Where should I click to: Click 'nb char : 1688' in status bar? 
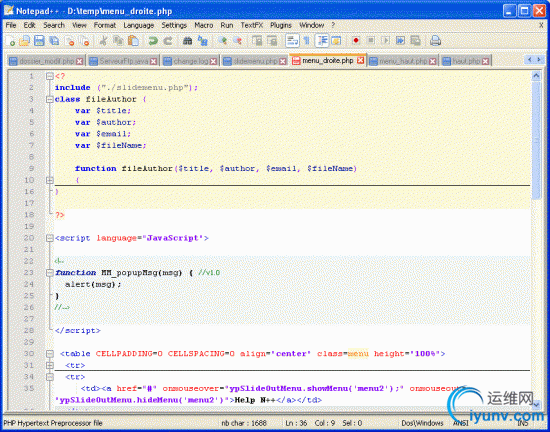tap(244, 423)
